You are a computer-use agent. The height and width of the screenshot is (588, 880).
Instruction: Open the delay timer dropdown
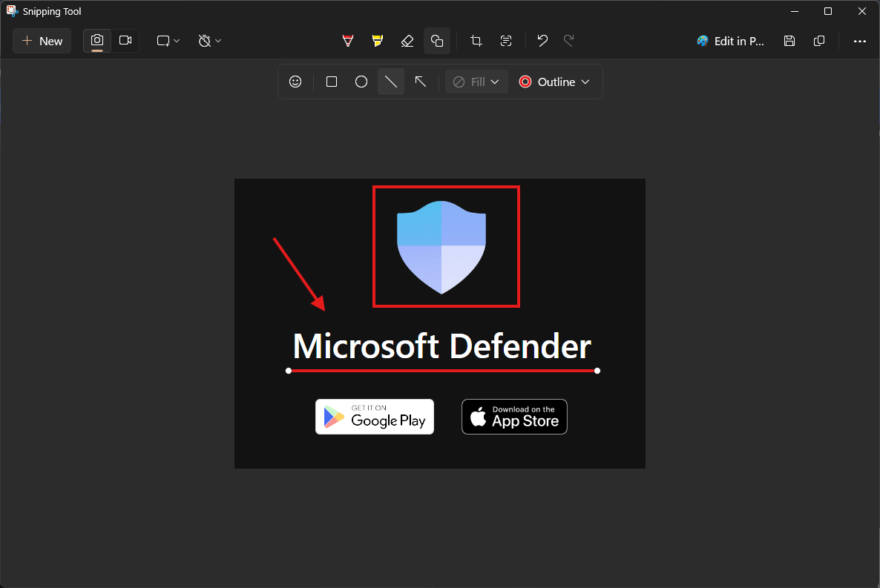[210, 40]
